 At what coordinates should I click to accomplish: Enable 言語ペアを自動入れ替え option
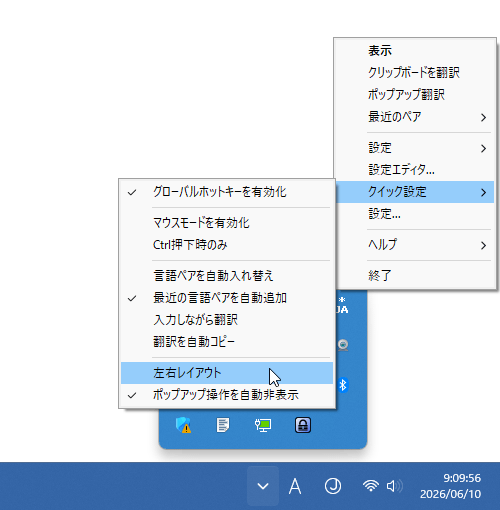coord(227,276)
